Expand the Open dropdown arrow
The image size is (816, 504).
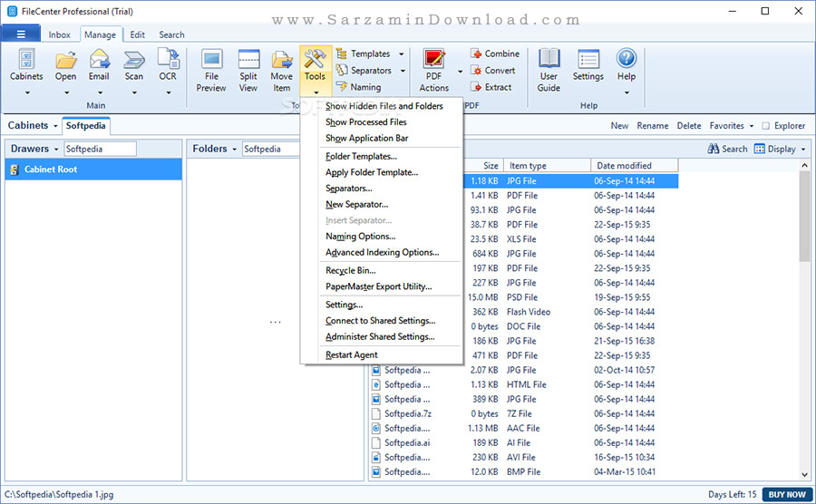(66, 93)
